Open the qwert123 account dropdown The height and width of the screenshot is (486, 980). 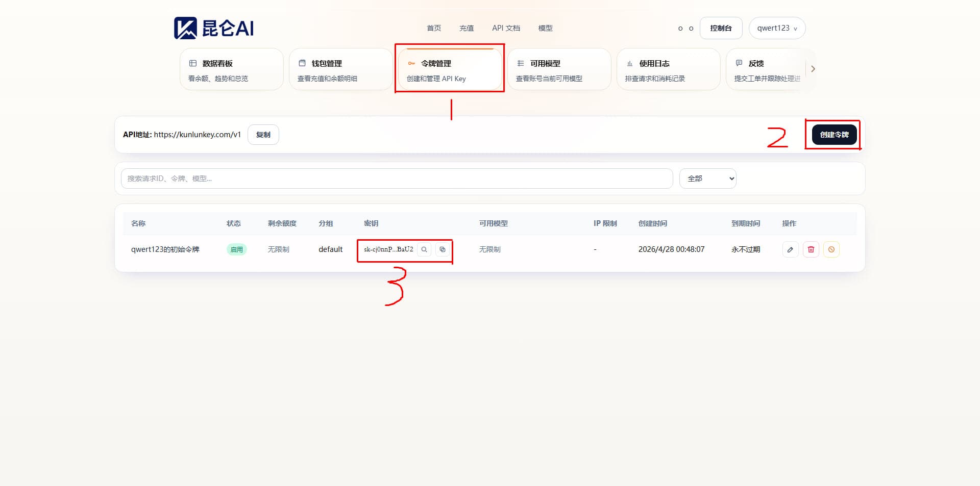pyautogui.click(x=776, y=28)
